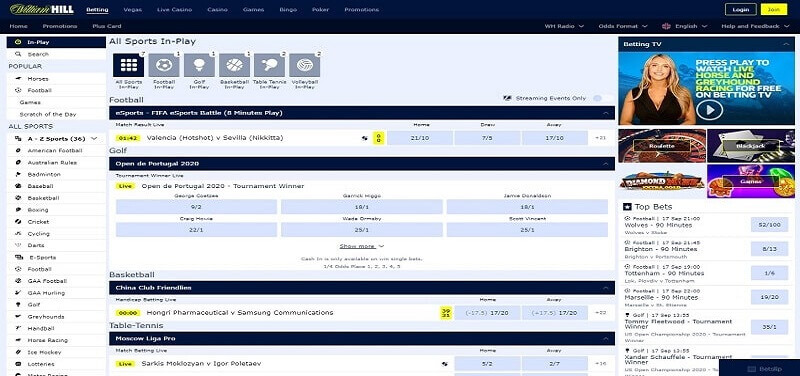The width and height of the screenshot is (800, 376).
Task: Select Tottenham 90 Minutes odds 1/6
Action: (x=769, y=273)
